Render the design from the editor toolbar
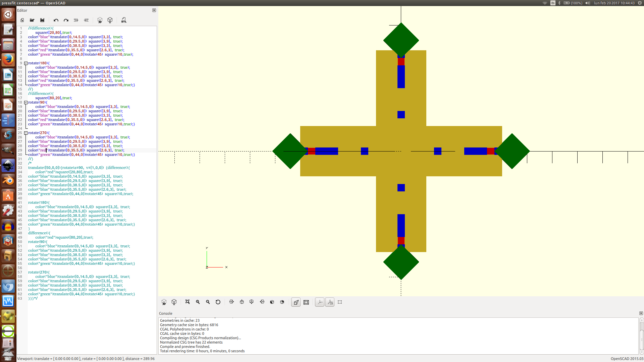The image size is (644, 362). tap(110, 20)
